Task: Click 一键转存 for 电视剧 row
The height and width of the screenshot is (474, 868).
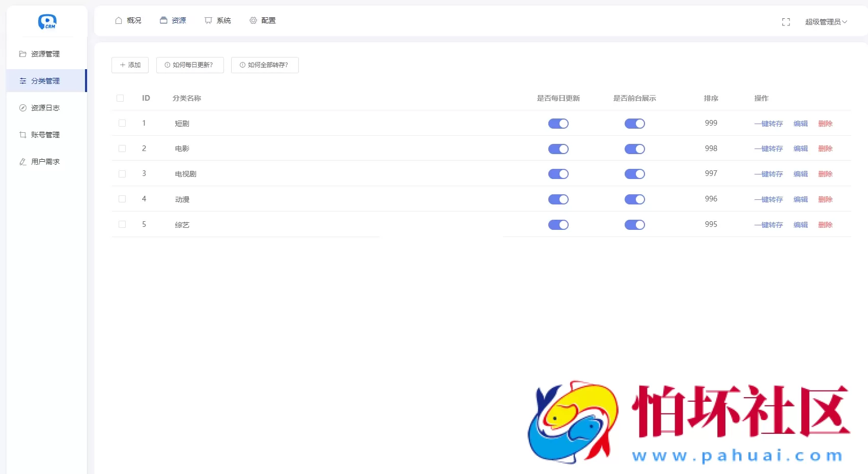Action: click(768, 174)
